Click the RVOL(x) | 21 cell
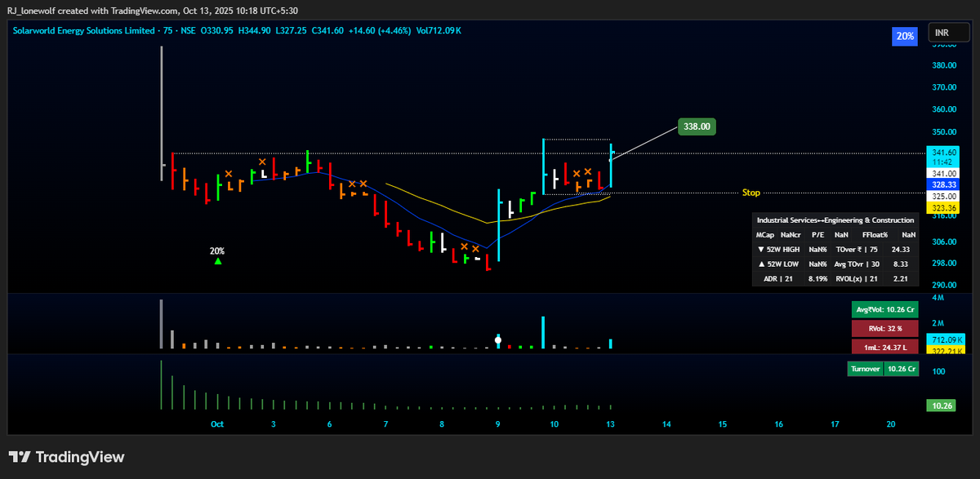 [x=857, y=279]
